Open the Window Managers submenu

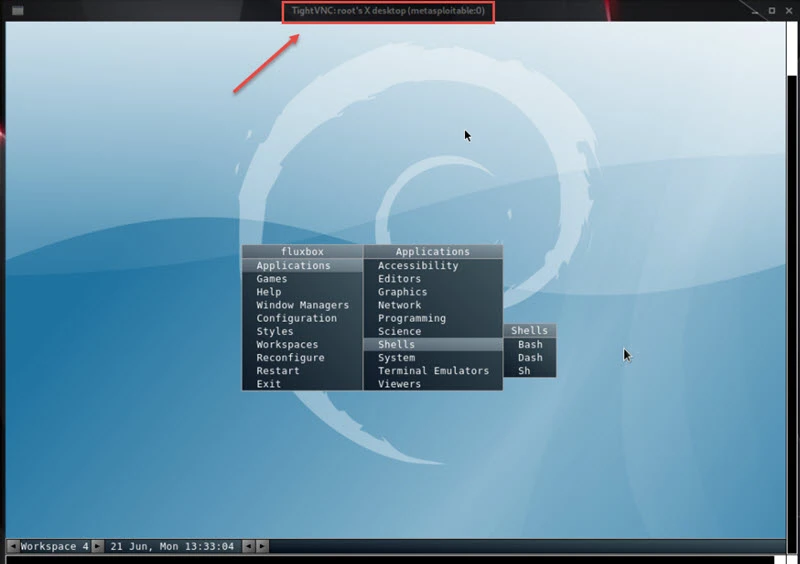point(302,305)
